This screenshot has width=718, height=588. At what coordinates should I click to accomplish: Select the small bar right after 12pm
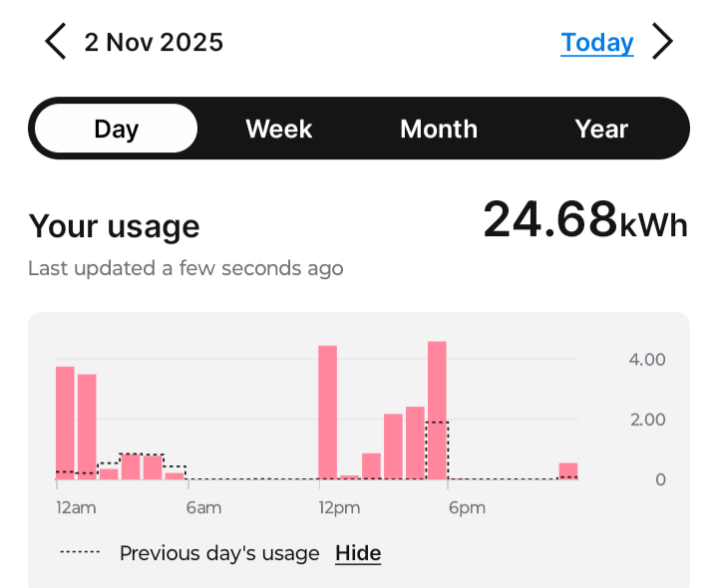click(349, 477)
